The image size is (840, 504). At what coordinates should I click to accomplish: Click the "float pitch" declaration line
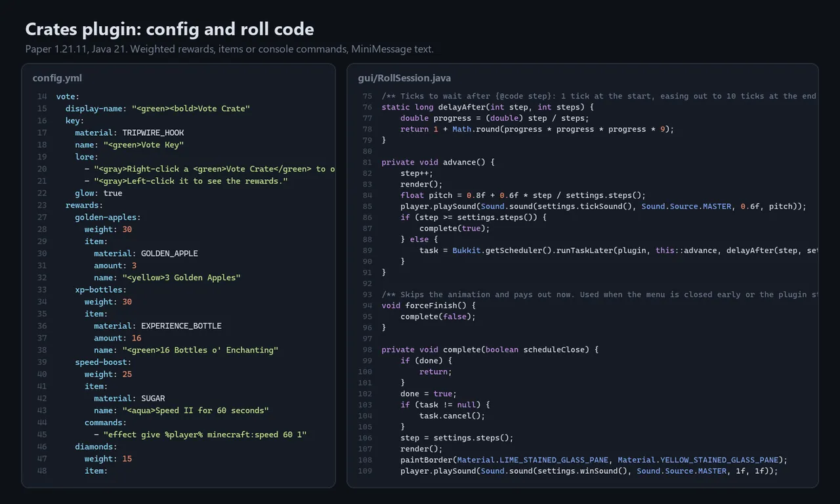[523, 195]
